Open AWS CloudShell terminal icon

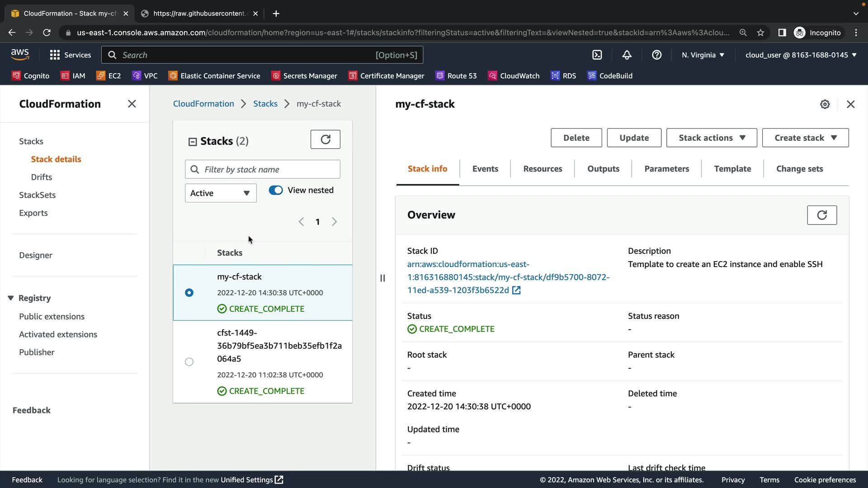point(597,55)
